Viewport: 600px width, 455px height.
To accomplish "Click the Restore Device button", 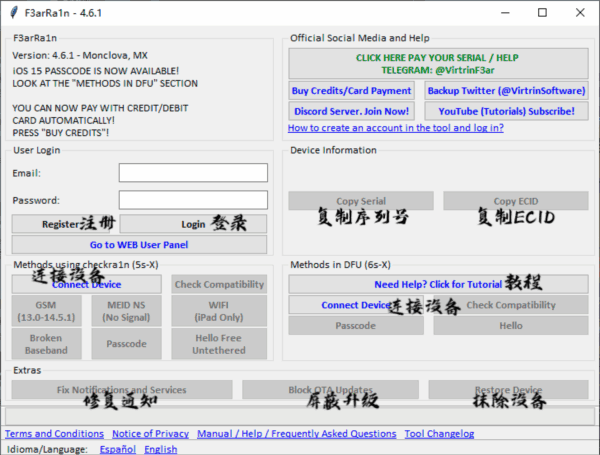I will click(509, 390).
